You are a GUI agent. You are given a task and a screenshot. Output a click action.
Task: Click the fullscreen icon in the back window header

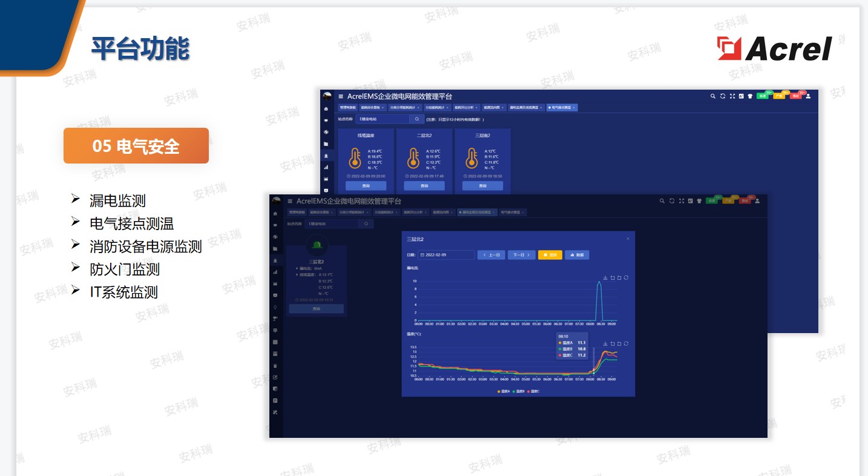[x=732, y=96]
